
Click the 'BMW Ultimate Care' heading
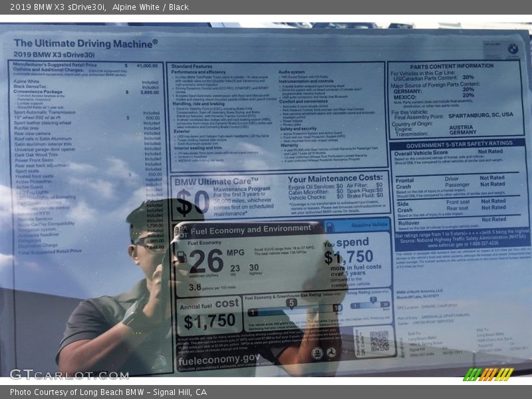217,182
